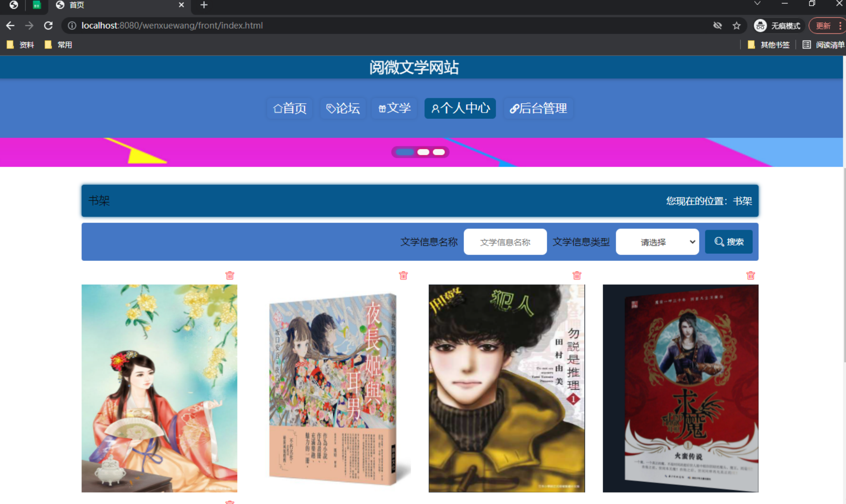Close the 首页 tab
Image resolution: width=846 pixels, height=504 pixels.
181,5
